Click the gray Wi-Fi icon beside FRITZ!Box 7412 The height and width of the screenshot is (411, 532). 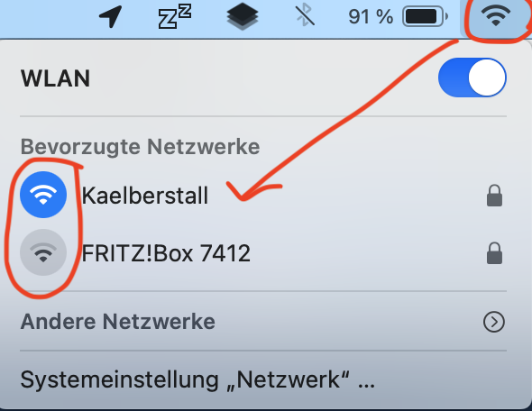(43, 252)
